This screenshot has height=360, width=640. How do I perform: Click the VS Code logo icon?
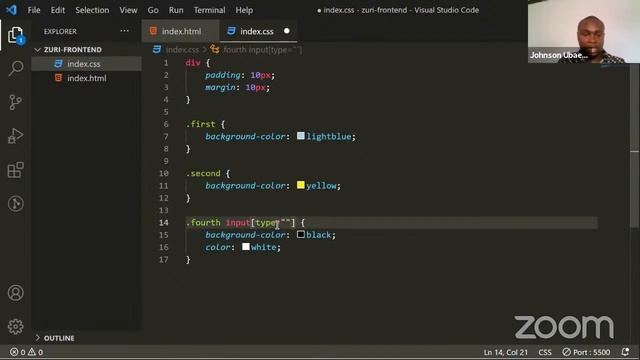point(11,9)
